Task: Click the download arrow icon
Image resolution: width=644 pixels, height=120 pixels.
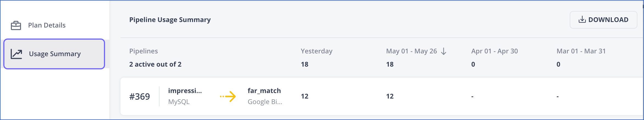Action: coord(582,20)
